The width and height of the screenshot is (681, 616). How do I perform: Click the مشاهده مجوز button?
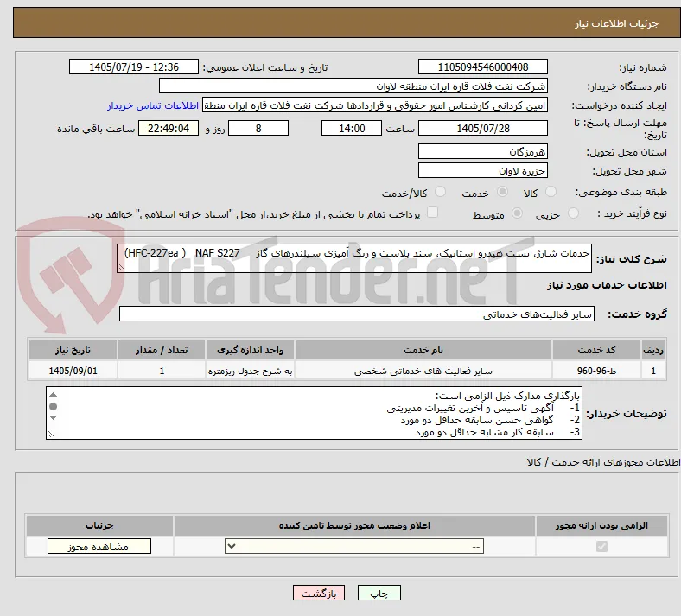99,547
